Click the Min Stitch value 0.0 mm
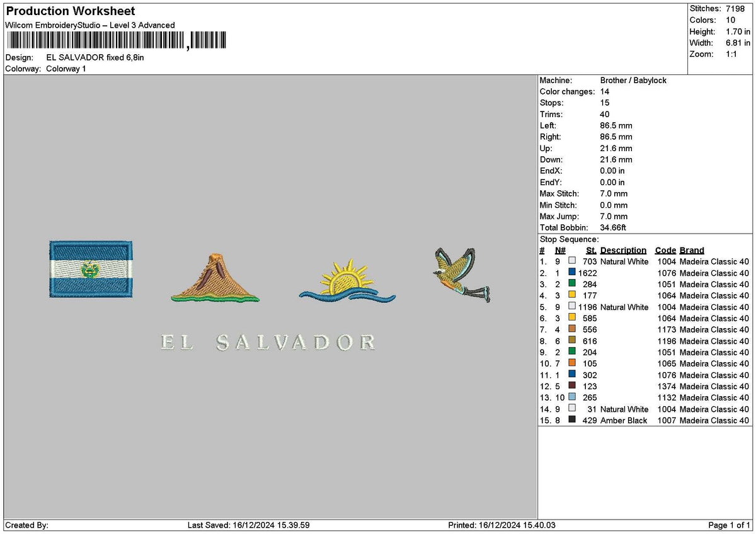The height and width of the screenshot is (534, 756). click(614, 205)
